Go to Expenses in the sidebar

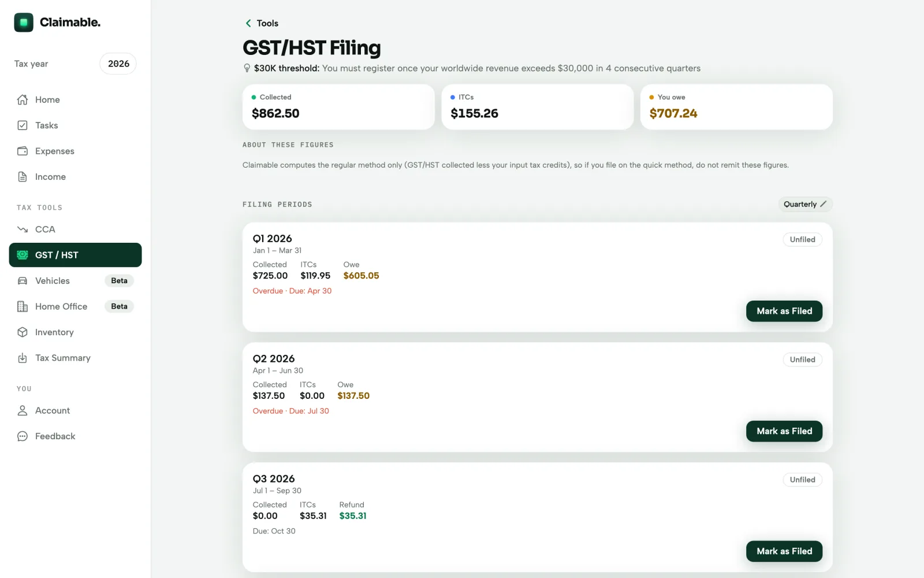[x=76, y=151]
